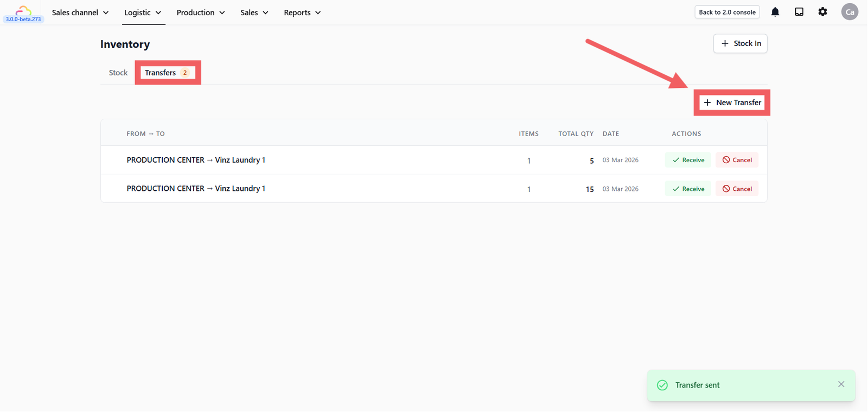Open the settings gear
This screenshot has height=412, width=868.
[x=823, y=12]
